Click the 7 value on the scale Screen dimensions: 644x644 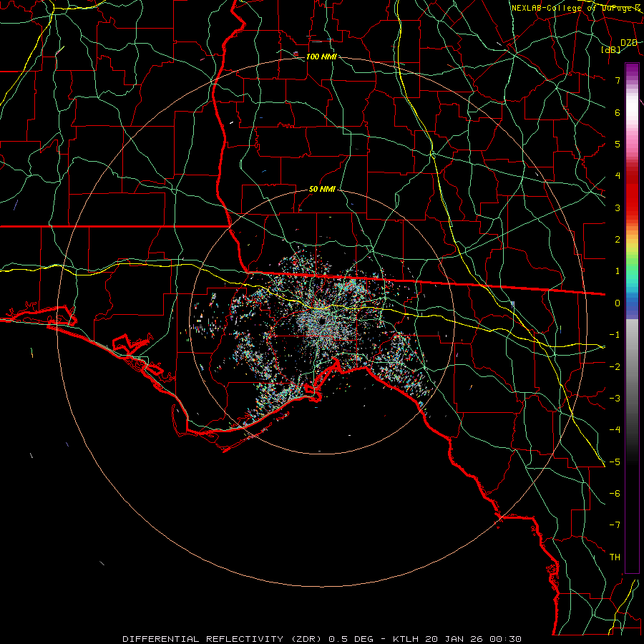618,80
